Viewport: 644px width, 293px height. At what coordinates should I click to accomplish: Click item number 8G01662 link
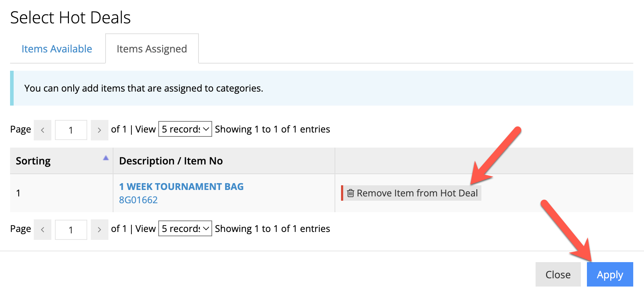pyautogui.click(x=138, y=200)
